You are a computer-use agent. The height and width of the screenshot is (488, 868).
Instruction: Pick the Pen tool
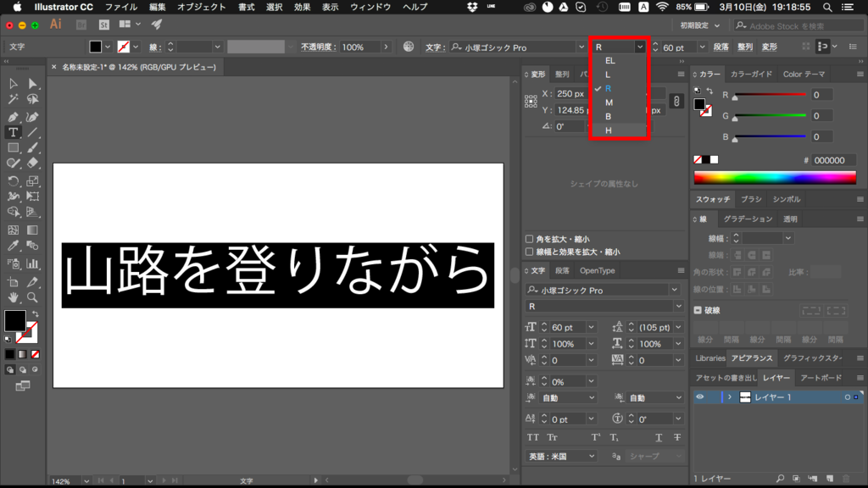pyautogui.click(x=13, y=116)
